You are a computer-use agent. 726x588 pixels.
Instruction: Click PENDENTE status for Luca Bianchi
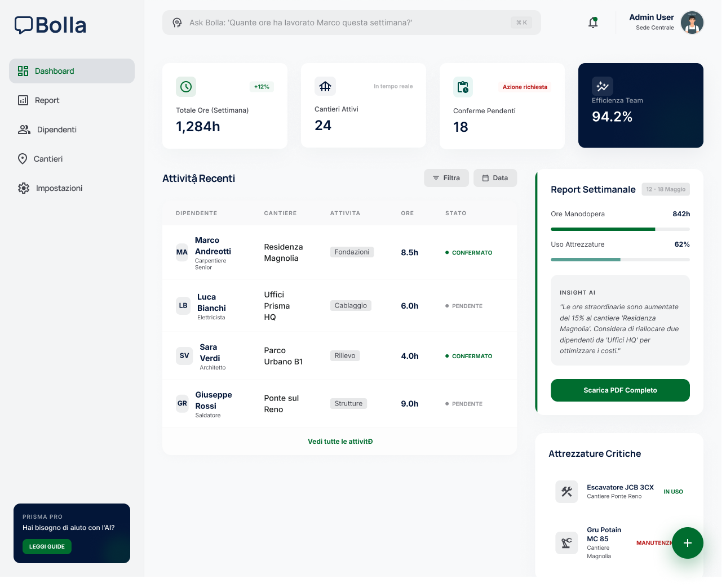point(464,306)
